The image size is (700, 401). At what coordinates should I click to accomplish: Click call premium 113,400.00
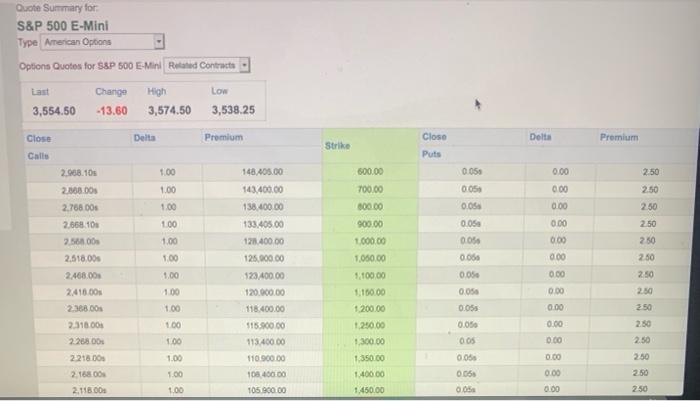coord(266,342)
